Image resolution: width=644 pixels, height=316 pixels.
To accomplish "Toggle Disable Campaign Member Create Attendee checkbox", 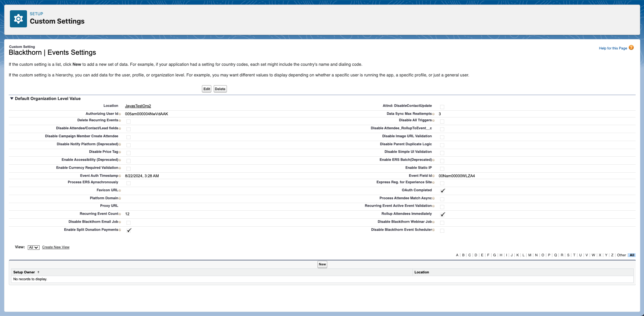I will click(128, 137).
